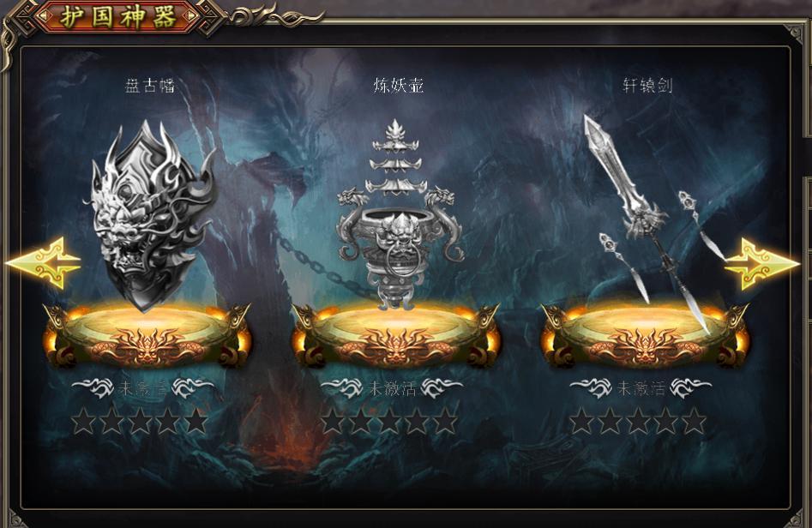812x528 pixels.
Task: Click the golden left arrow
Action: coord(44,263)
